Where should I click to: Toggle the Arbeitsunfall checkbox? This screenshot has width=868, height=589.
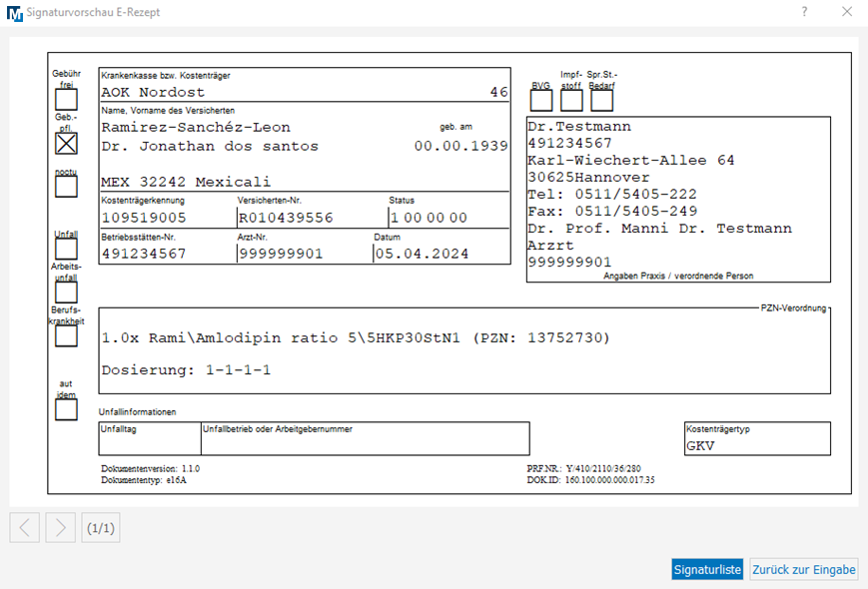[67, 293]
